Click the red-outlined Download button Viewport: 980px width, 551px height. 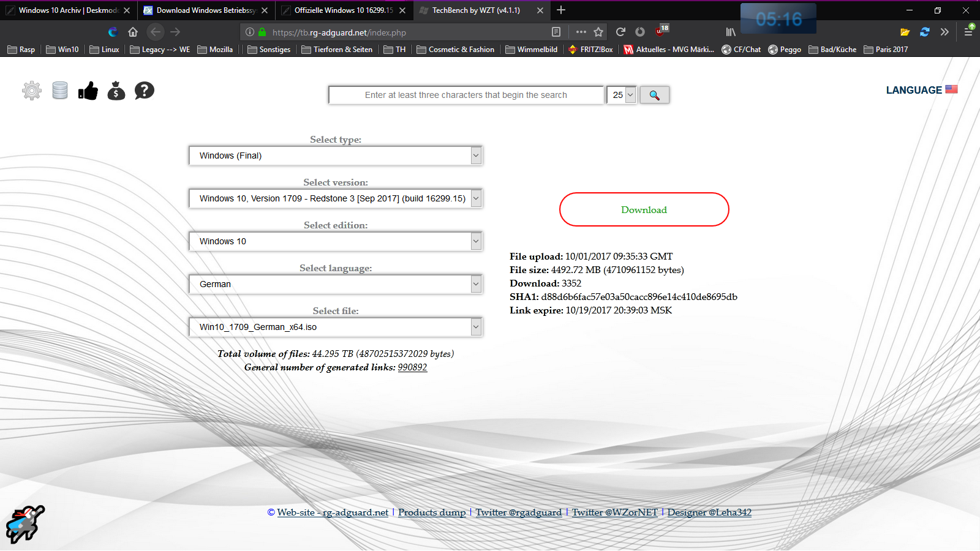(644, 209)
